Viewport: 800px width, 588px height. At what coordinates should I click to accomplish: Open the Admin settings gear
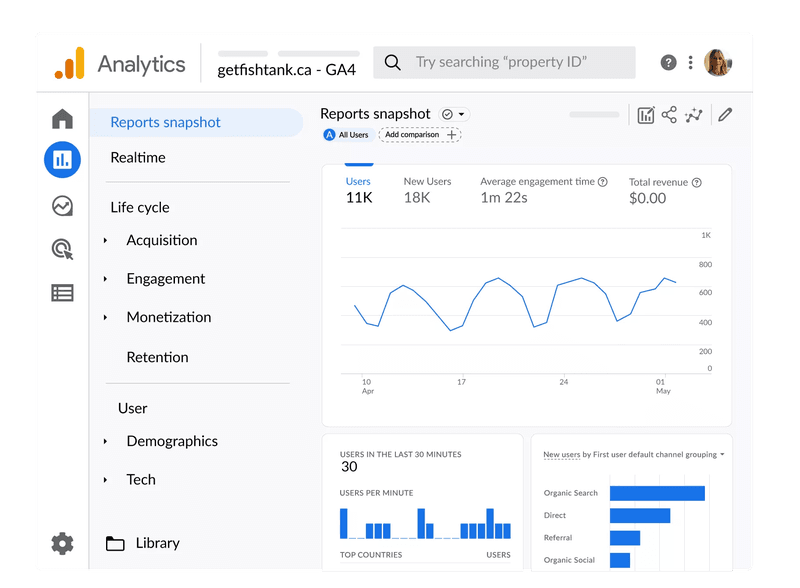point(62,543)
